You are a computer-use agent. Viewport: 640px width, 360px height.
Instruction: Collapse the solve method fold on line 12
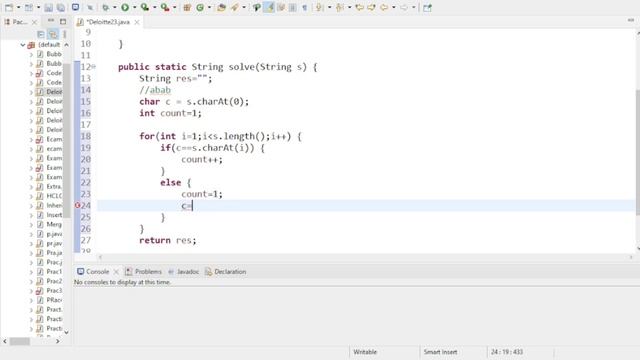coord(94,66)
